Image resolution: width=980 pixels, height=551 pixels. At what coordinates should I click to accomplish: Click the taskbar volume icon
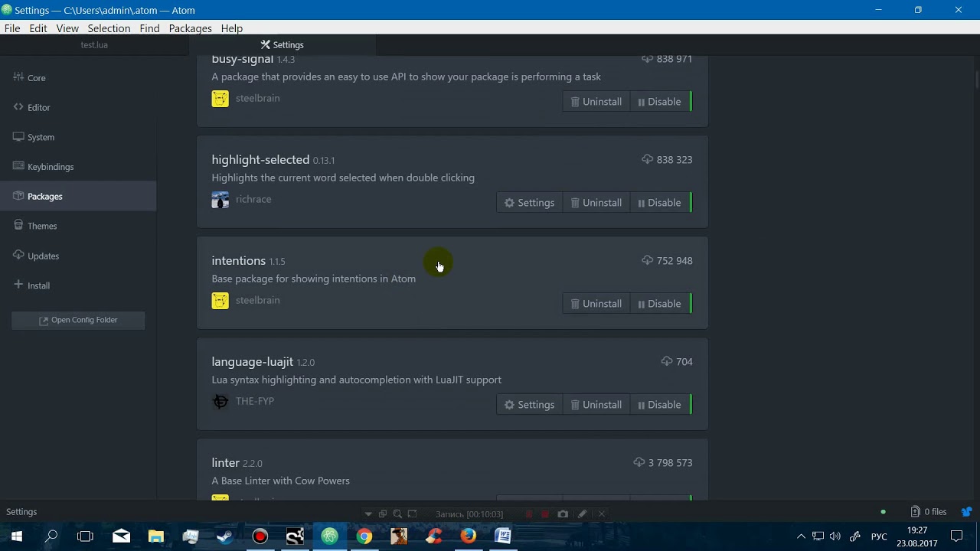[x=835, y=536]
